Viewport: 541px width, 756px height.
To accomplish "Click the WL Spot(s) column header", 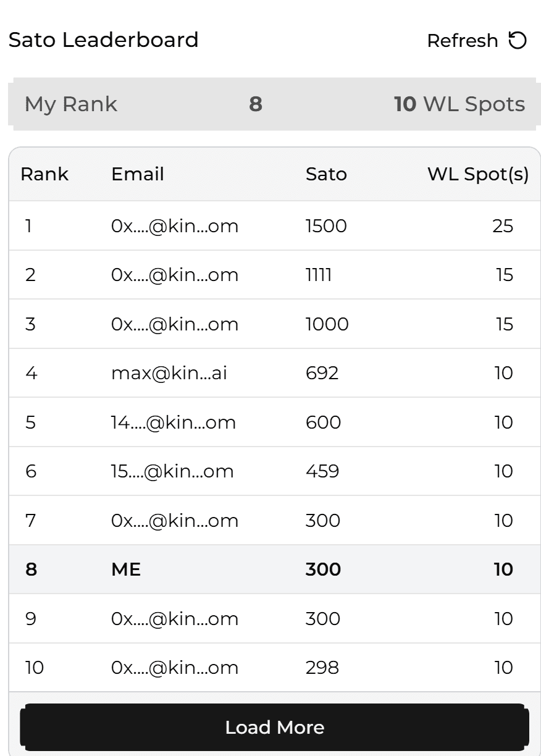I will pos(477,174).
